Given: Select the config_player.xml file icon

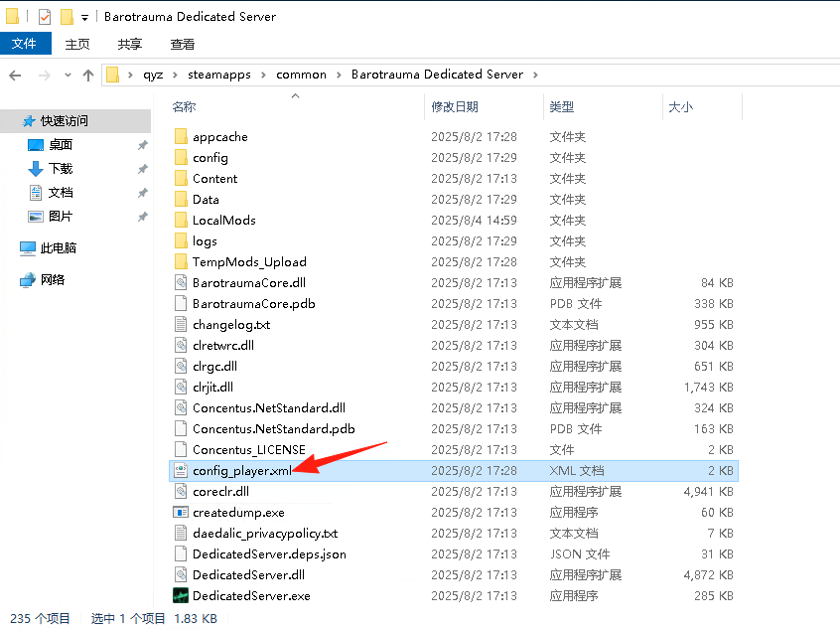Looking at the screenshot, I should point(181,471).
